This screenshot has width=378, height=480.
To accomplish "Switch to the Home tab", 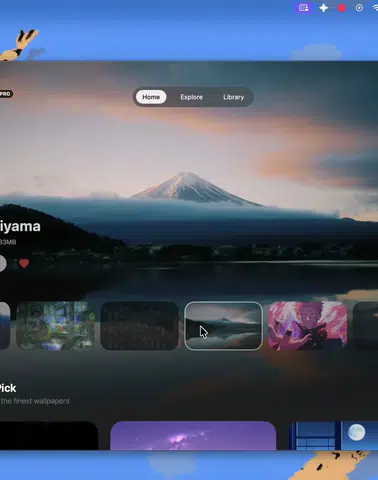I will tap(151, 97).
